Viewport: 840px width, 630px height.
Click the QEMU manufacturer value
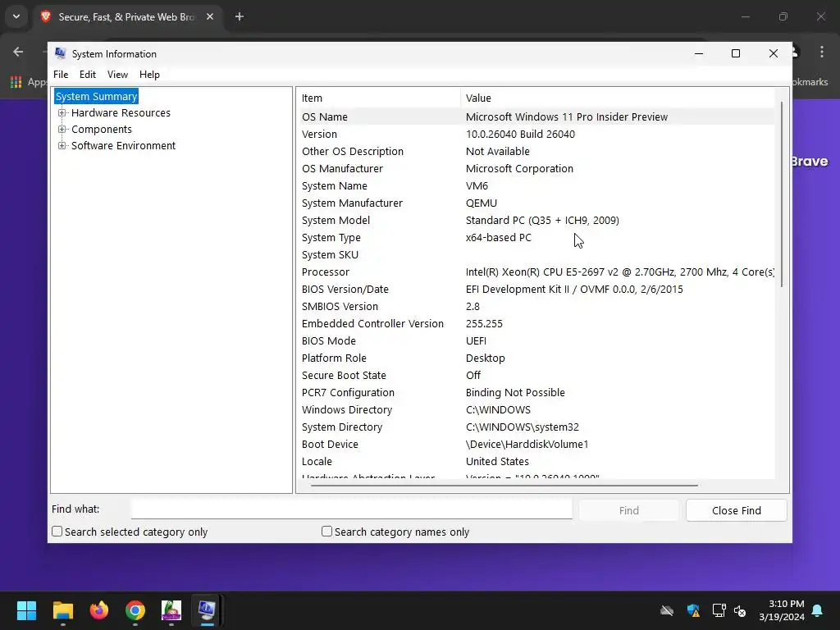click(481, 203)
